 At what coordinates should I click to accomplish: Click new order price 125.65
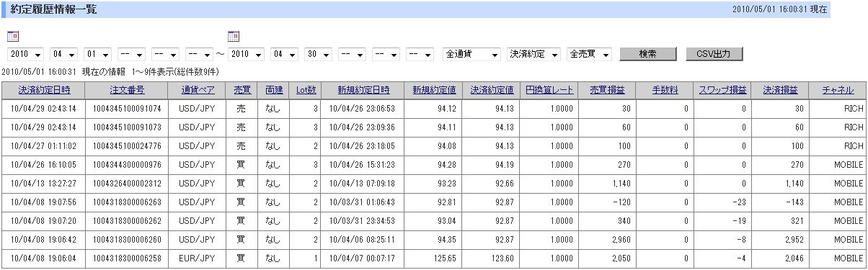(444, 258)
